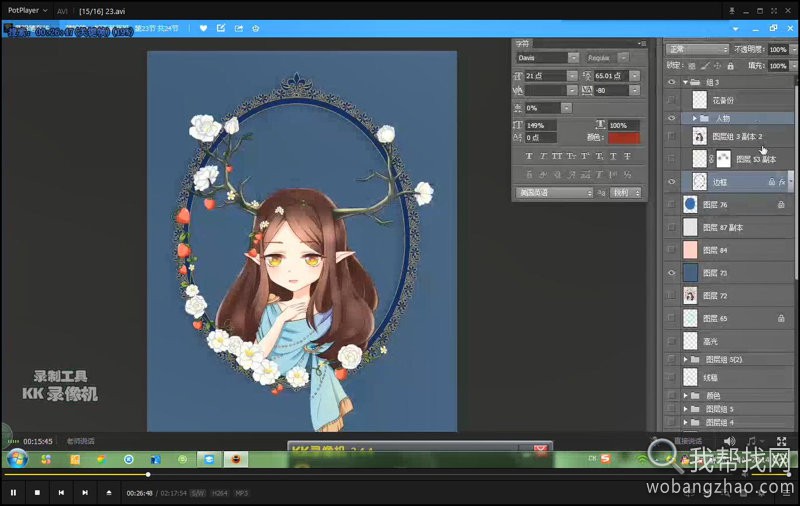The height and width of the screenshot is (506, 800).
Task: Open the text language dropdown
Action: (554, 193)
